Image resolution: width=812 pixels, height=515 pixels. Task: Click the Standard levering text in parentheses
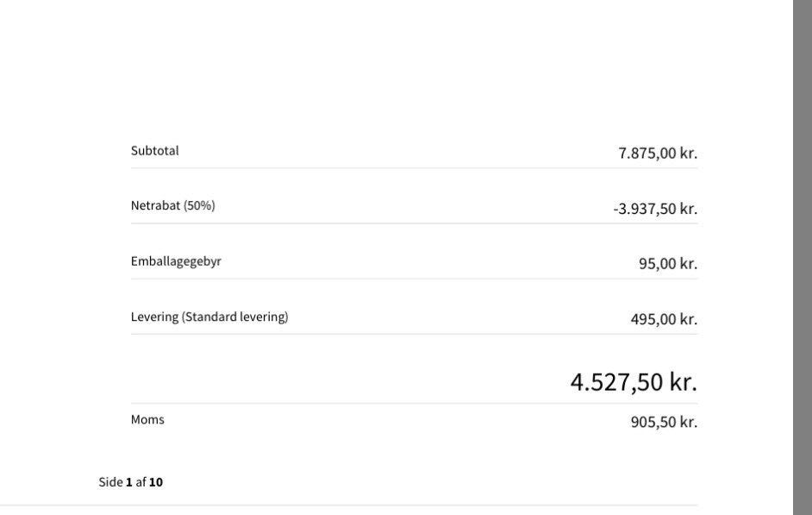click(234, 317)
